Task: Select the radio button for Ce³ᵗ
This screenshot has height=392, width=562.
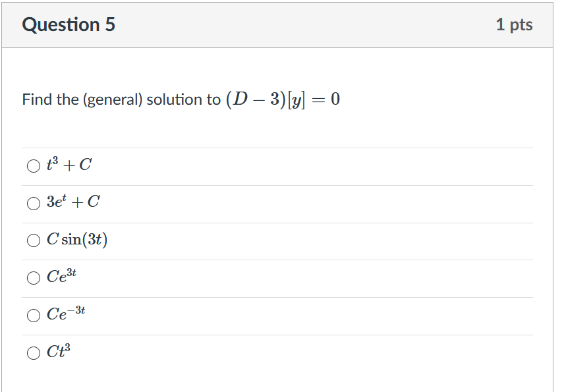Action: 34,277
